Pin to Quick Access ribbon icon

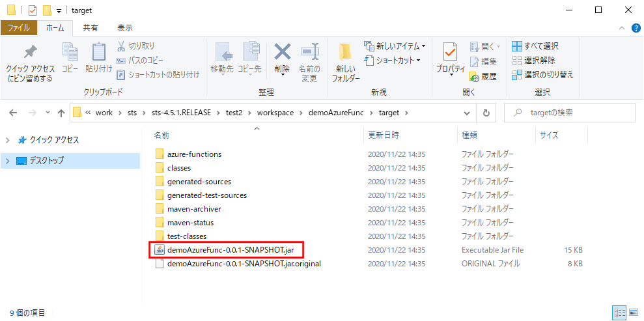tap(29, 53)
